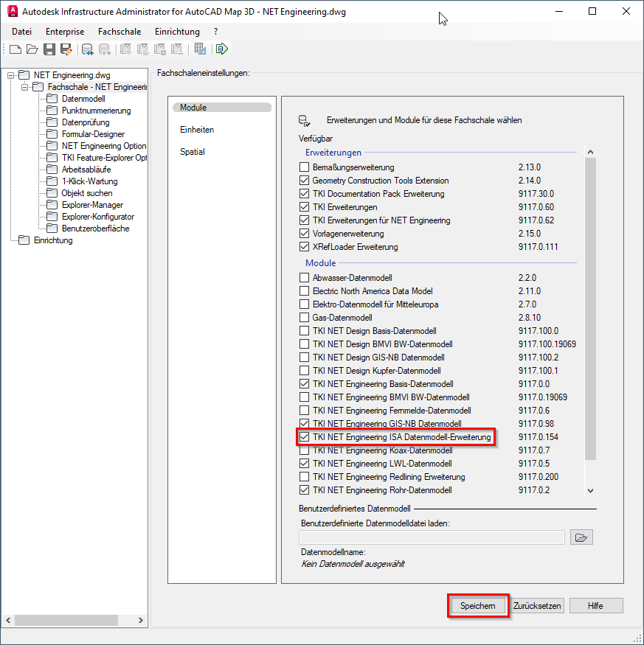The width and height of the screenshot is (644, 645).
Task: Click the folder icon beside Datenmodell
Action: 52,99
